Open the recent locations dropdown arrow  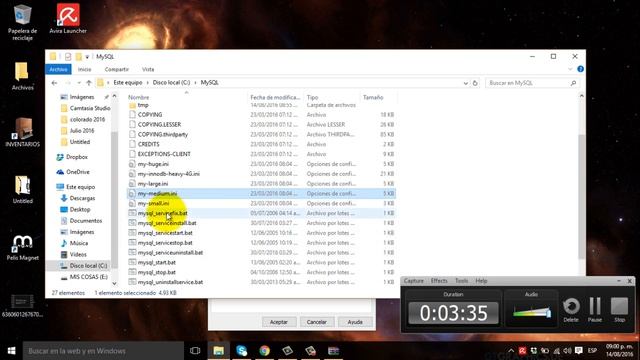[79, 83]
